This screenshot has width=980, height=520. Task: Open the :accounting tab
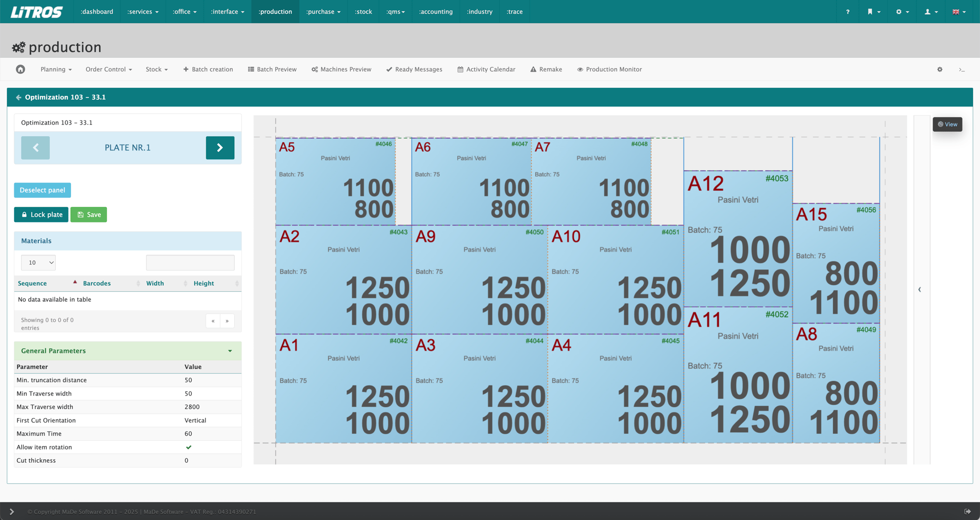pyautogui.click(x=436, y=12)
